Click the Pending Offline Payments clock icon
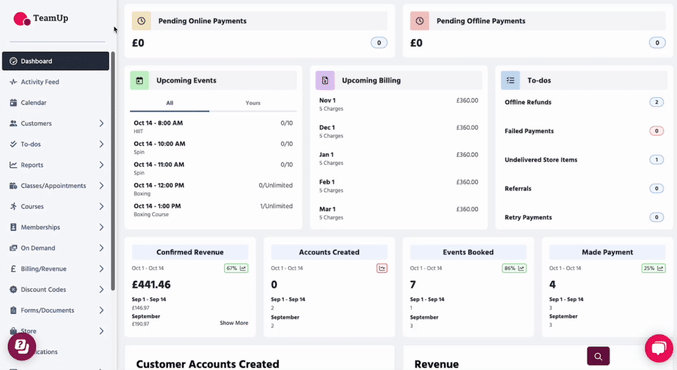677x370 pixels. (x=420, y=21)
